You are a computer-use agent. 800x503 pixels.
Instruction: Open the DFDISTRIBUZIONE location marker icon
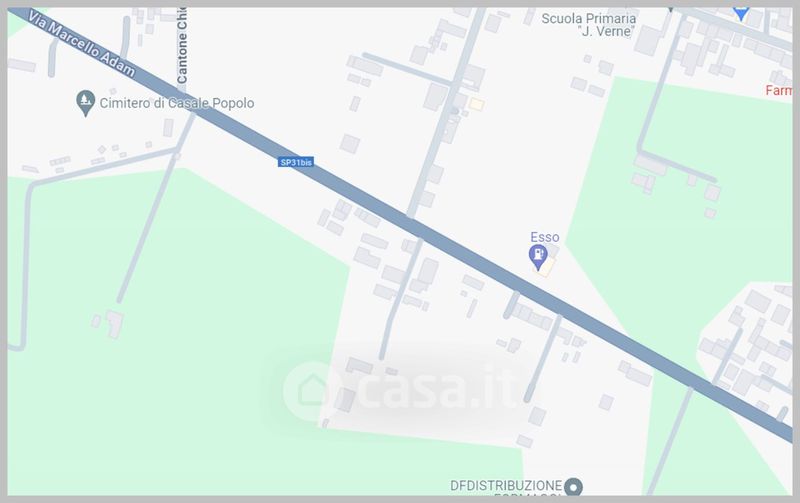pos(573,487)
